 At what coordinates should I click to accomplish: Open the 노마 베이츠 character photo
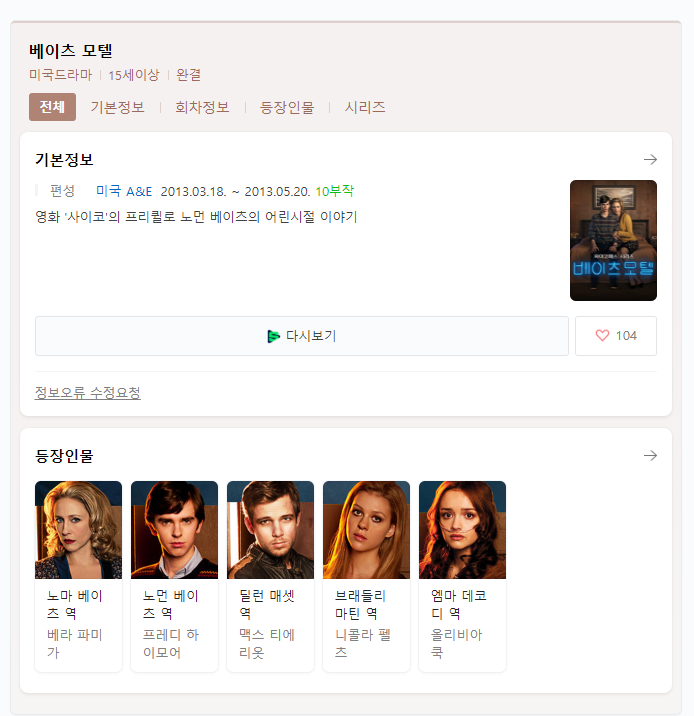[78, 530]
